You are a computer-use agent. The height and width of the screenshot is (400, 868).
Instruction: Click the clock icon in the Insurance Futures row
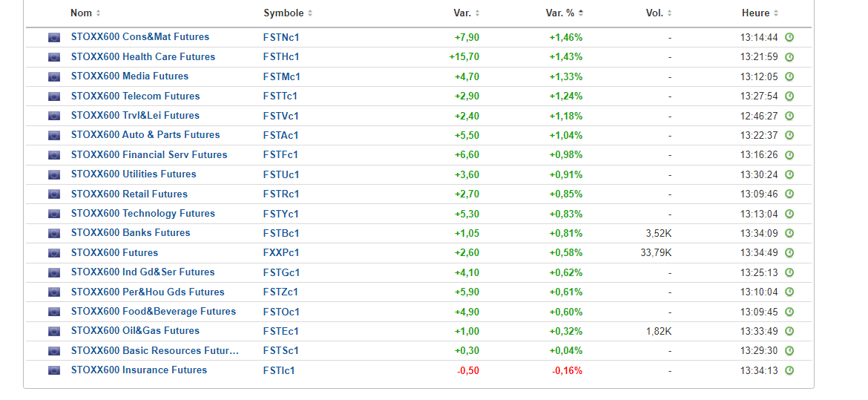click(x=789, y=370)
